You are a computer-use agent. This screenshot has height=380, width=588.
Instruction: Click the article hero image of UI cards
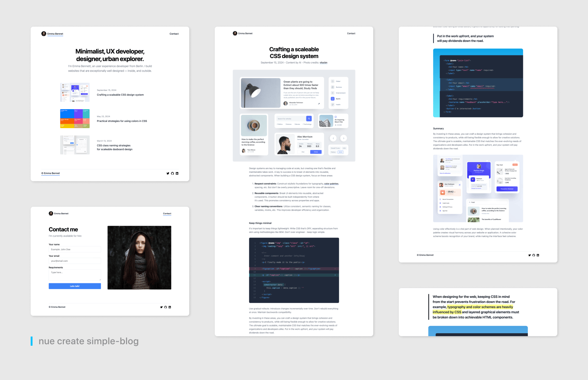(294, 116)
